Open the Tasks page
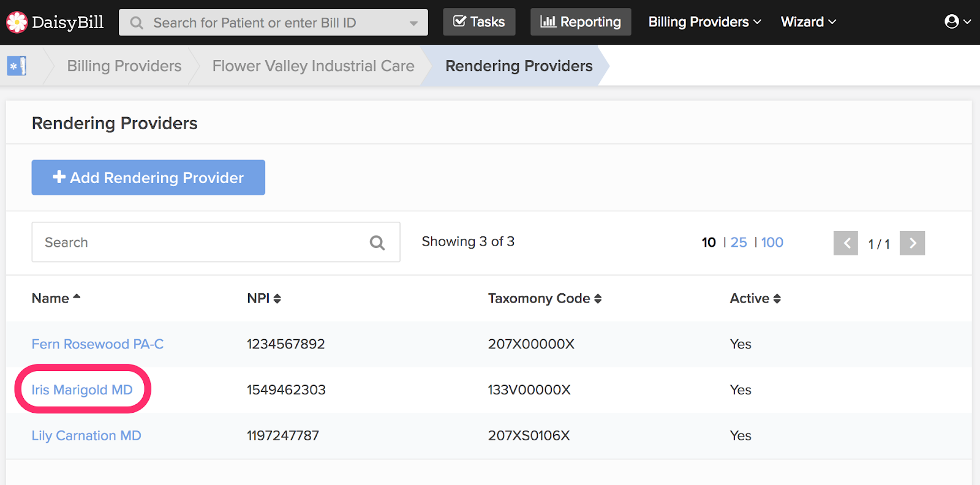 point(479,22)
